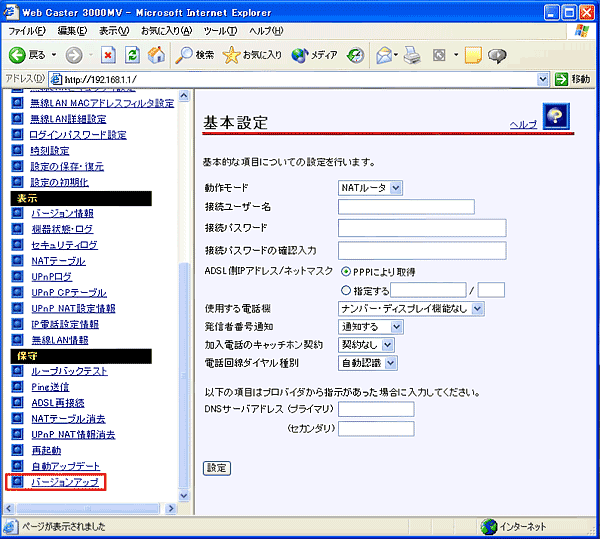The image size is (600, 539).
Task: Open the 使用する電話機 dropdown
Action: click(x=411, y=309)
